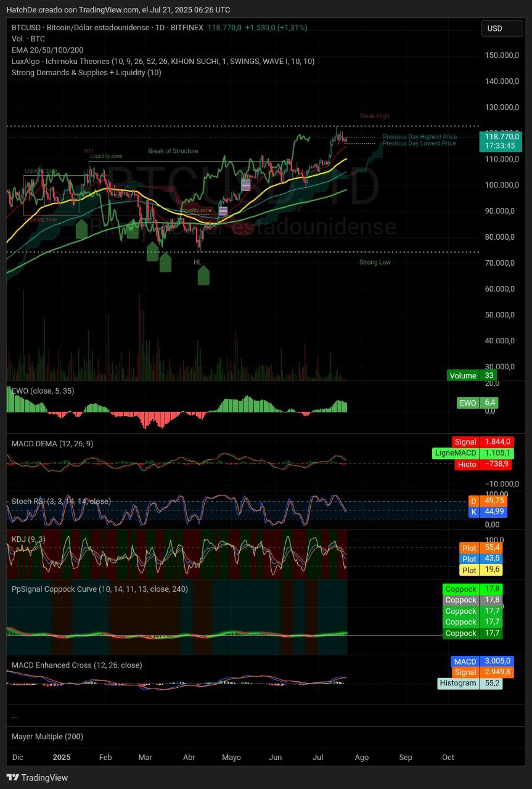Image resolution: width=532 pixels, height=789 pixels.
Task: Open the USD currency selector
Action: (x=501, y=28)
